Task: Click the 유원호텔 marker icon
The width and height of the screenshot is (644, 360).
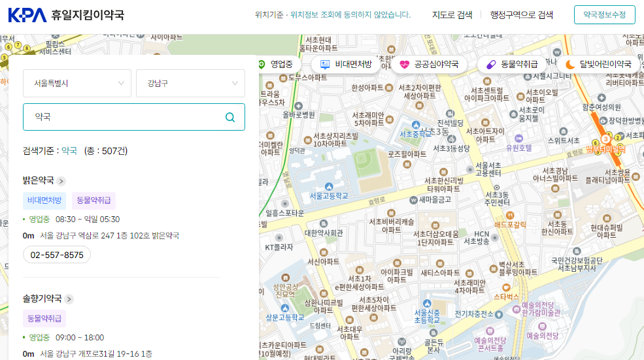Action: coord(518,139)
